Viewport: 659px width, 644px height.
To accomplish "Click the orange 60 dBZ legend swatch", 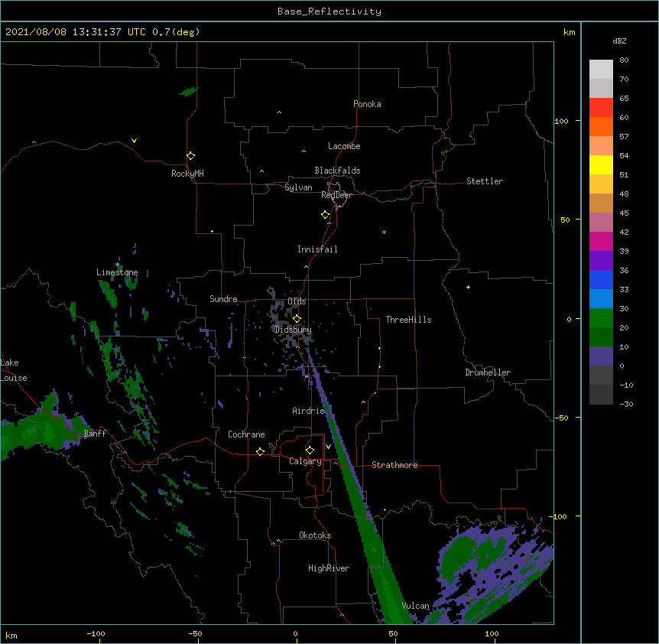I will pos(601,126).
